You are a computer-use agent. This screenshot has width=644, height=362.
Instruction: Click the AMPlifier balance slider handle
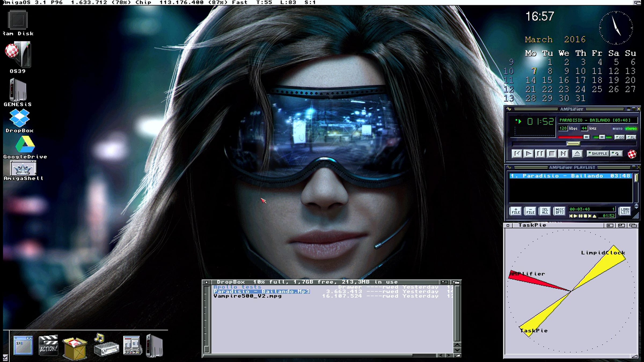point(602,137)
